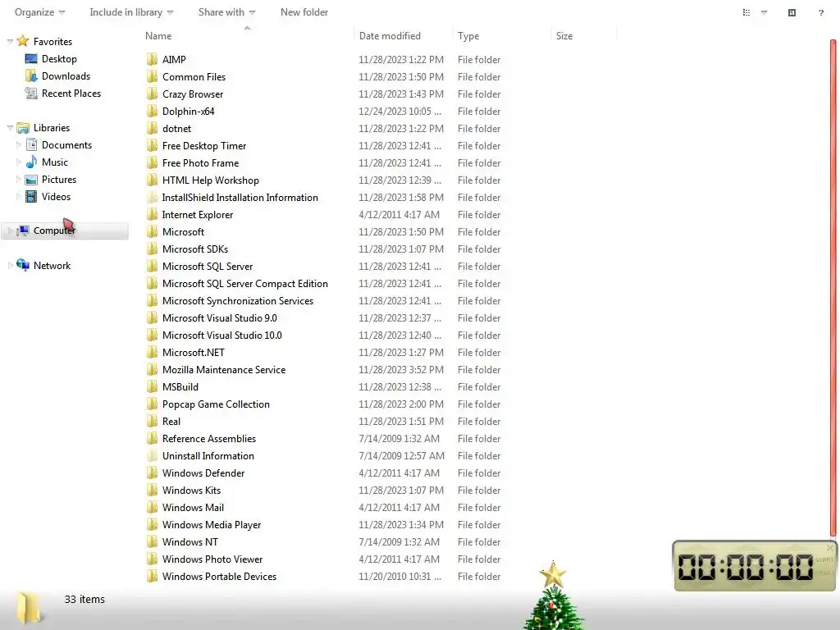The width and height of the screenshot is (840, 630).
Task: Click Microsoft Synchronization Services name
Action: (x=237, y=300)
